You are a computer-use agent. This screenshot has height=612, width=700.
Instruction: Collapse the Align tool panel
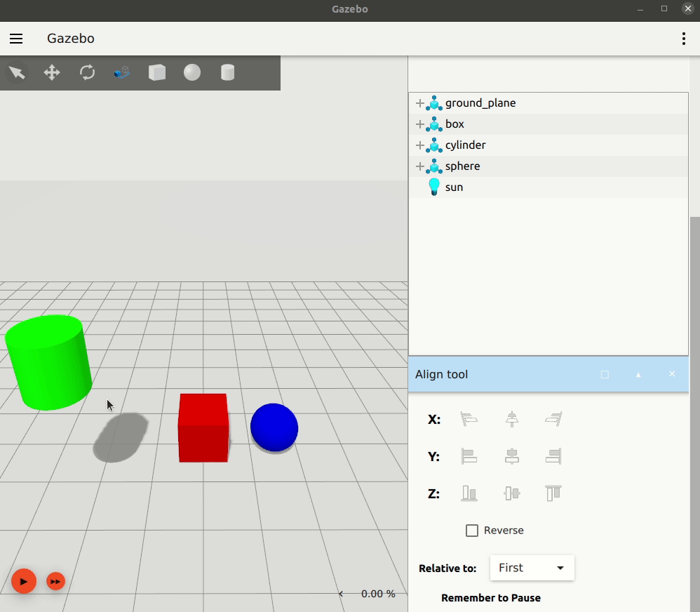coord(638,375)
